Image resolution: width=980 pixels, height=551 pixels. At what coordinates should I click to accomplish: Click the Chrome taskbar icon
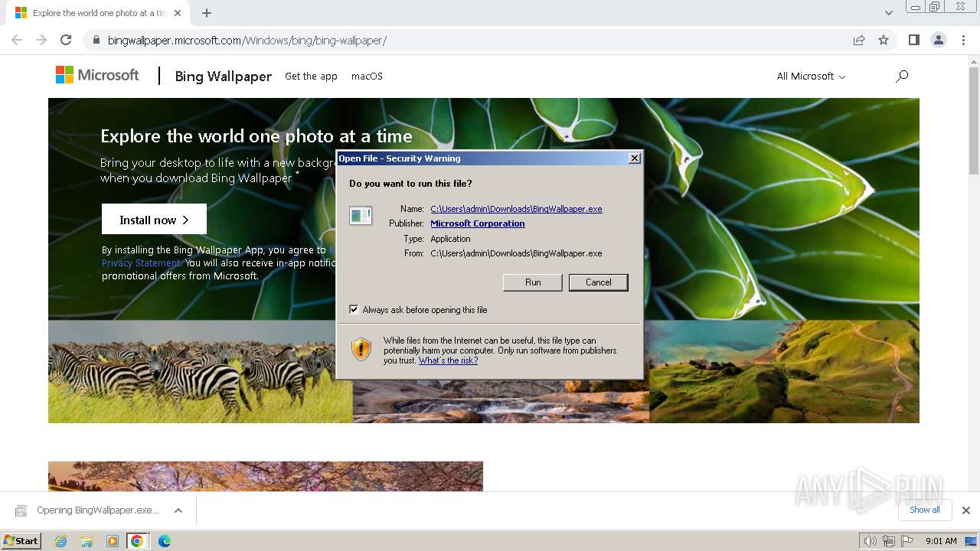click(137, 541)
